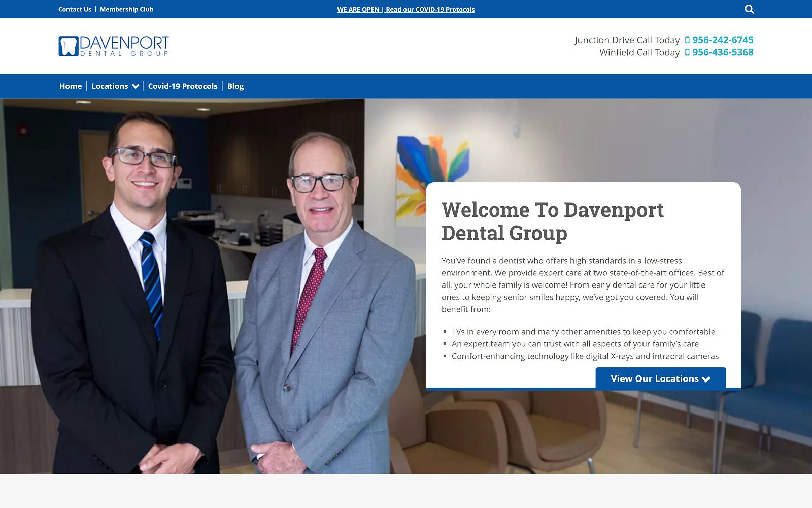Click the 'Comfort-enhancing technology' bullet
The width and height of the screenshot is (812, 508).
[585, 356]
